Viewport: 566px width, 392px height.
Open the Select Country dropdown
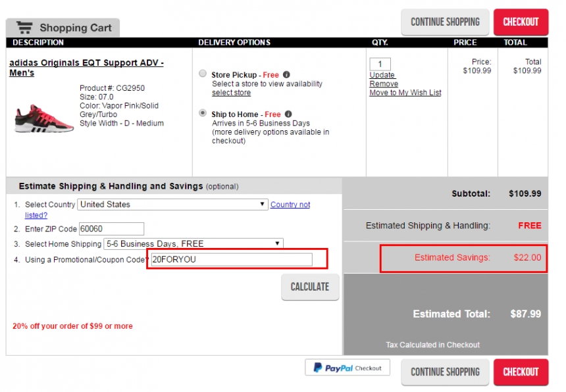click(172, 205)
